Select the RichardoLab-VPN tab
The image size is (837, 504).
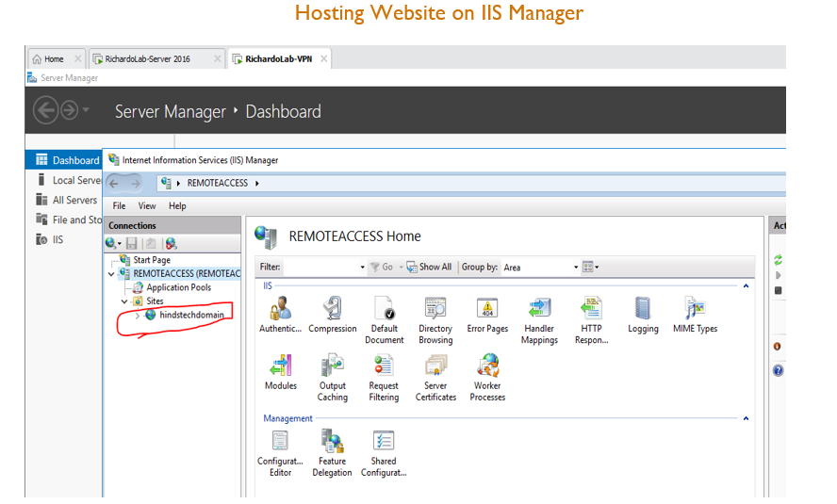[278, 59]
